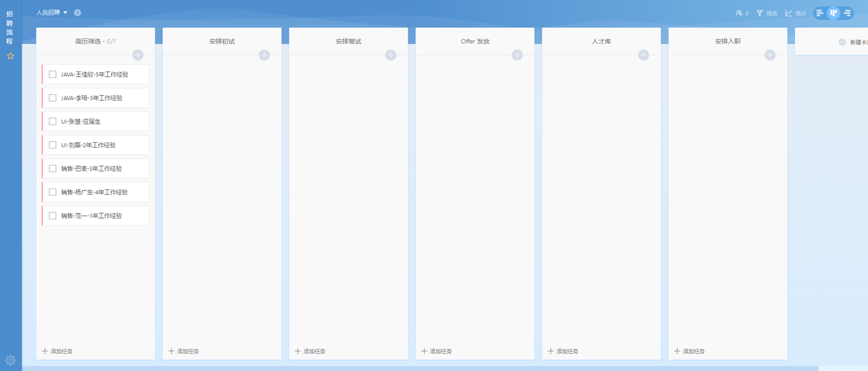Open the 人员招聘 project dropdown
Viewport: 868px width, 371px height.
pos(52,13)
